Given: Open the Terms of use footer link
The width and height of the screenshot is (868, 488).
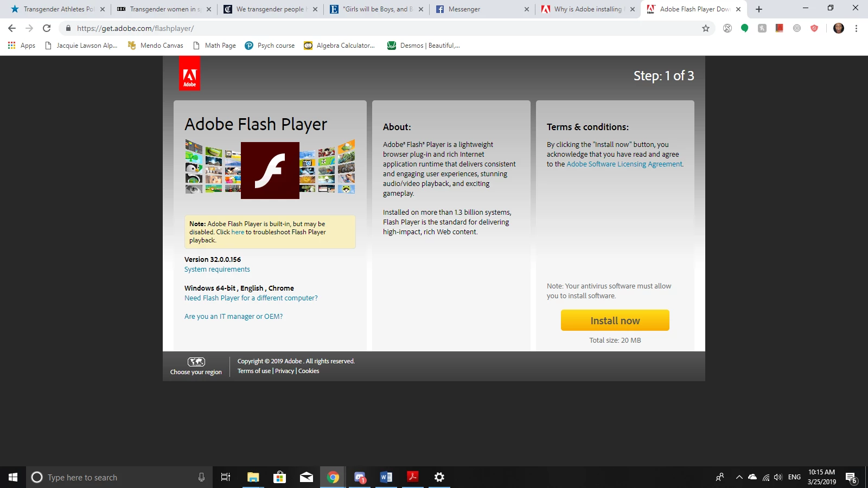Looking at the screenshot, I should pyautogui.click(x=254, y=371).
